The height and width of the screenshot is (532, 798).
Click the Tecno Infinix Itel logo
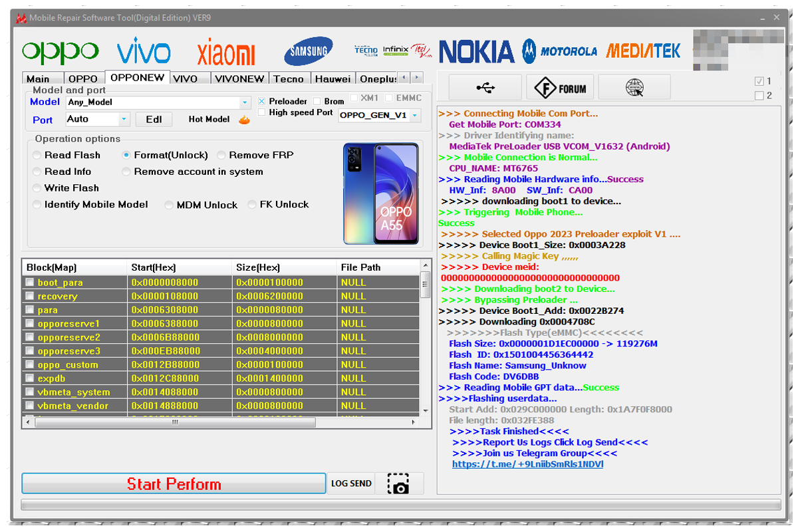pyautogui.click(x=393, y=50)
